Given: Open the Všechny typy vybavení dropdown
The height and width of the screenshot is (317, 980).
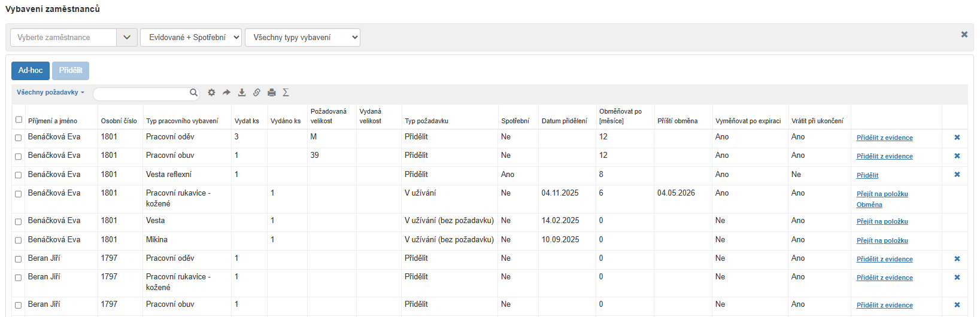Looking at the screenshot, I should point(302,37).
